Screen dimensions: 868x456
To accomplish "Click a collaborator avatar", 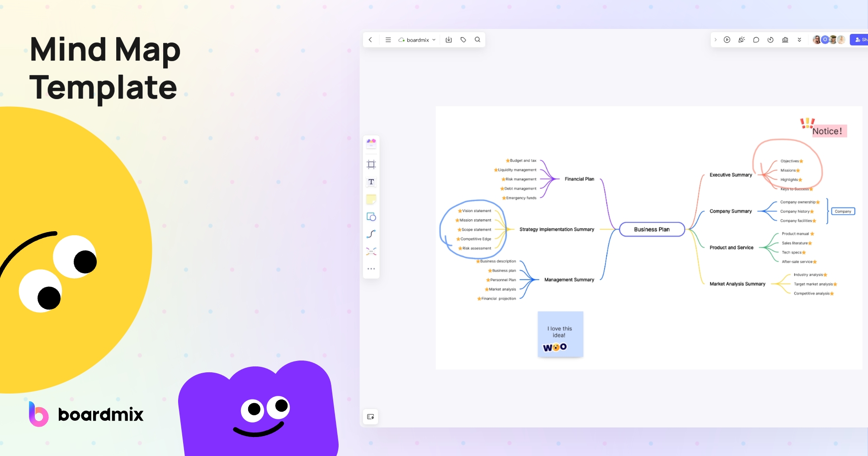I will pyautogui.click(x=816, y=39).
